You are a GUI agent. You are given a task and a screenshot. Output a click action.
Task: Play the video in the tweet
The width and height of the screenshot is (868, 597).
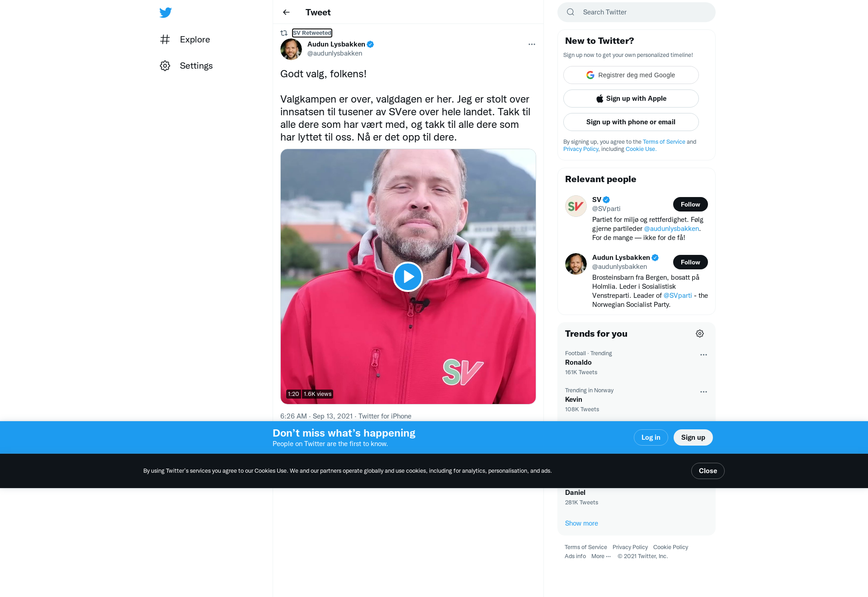408,277
